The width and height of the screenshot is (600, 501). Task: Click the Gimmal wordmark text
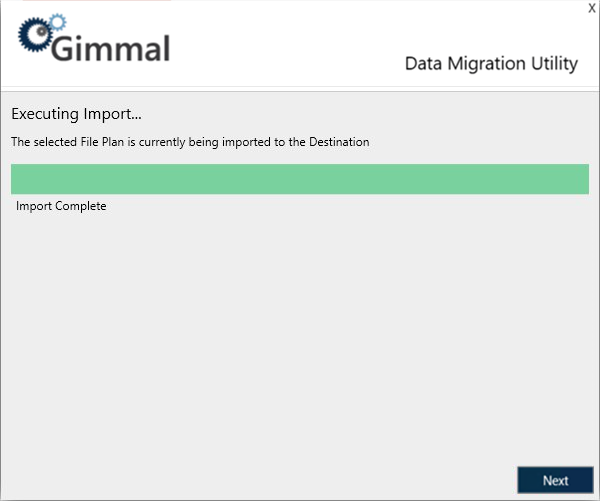[x=112, y=47]
